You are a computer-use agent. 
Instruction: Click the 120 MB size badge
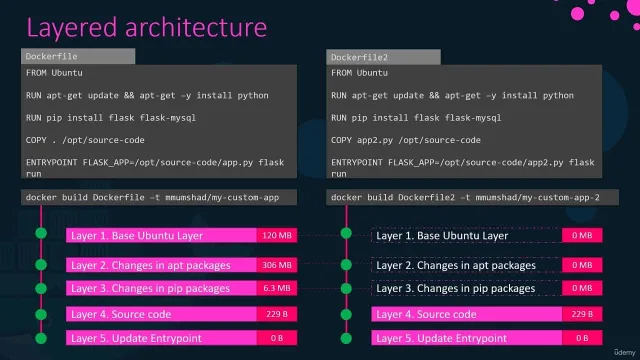pos(277,236)
